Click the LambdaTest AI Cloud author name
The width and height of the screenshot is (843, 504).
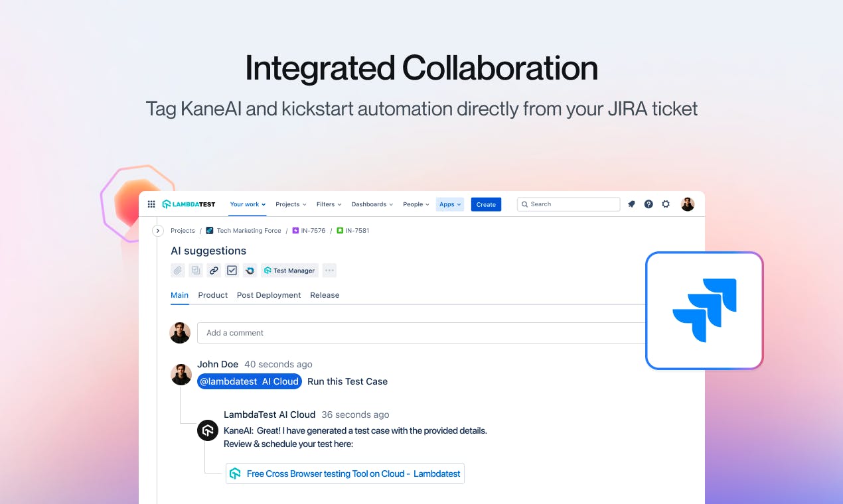point(269,414)
